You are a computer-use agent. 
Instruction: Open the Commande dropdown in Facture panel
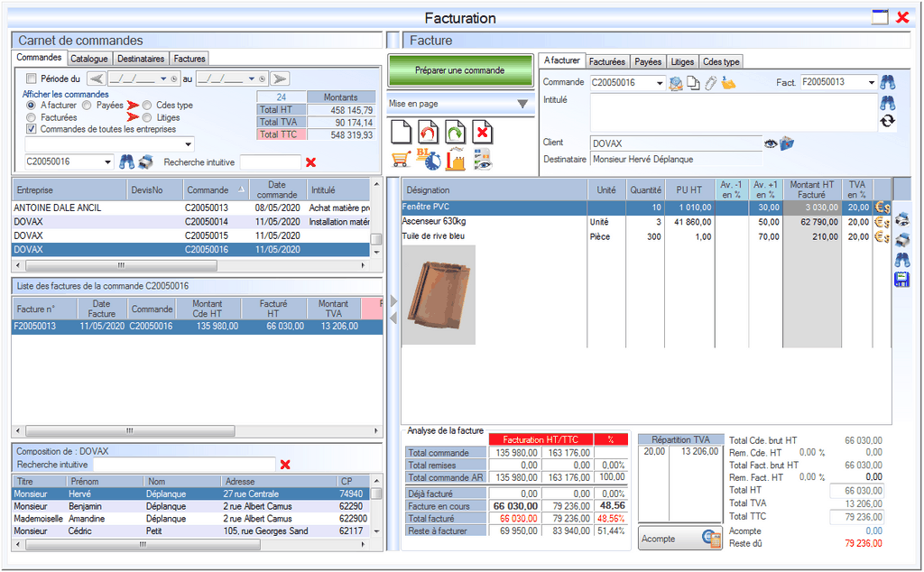[660, 83]
